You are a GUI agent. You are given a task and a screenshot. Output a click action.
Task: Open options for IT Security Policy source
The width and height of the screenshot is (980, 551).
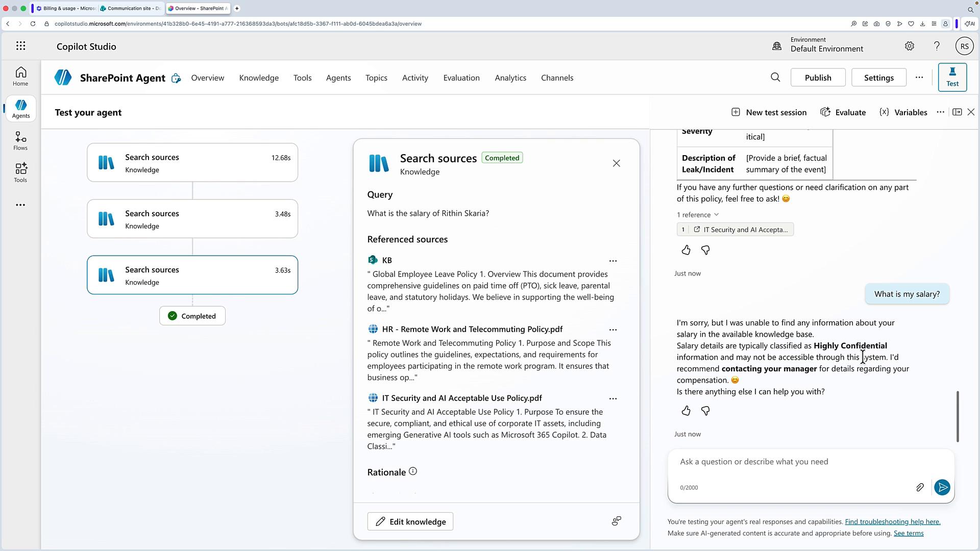point(613,398)
